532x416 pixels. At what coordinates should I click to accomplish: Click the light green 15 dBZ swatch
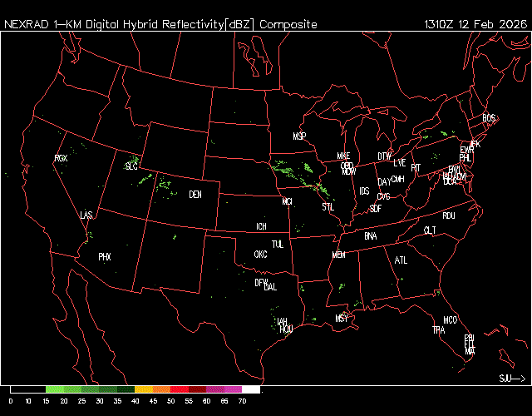tap(55, 389)
